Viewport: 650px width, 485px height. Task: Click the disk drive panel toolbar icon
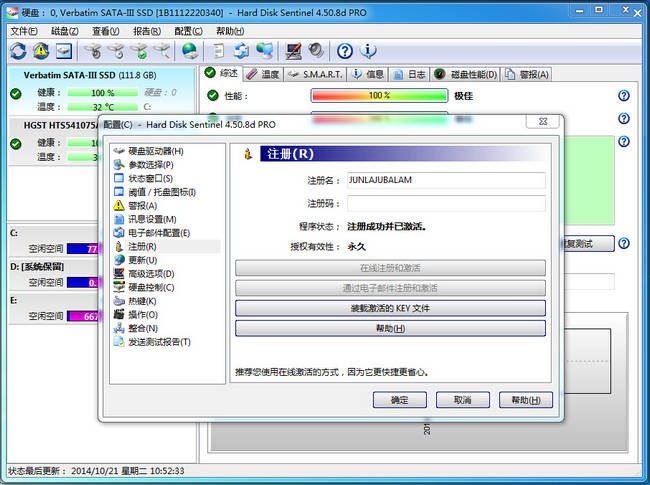pyautogui.click(x=64, y=51)
